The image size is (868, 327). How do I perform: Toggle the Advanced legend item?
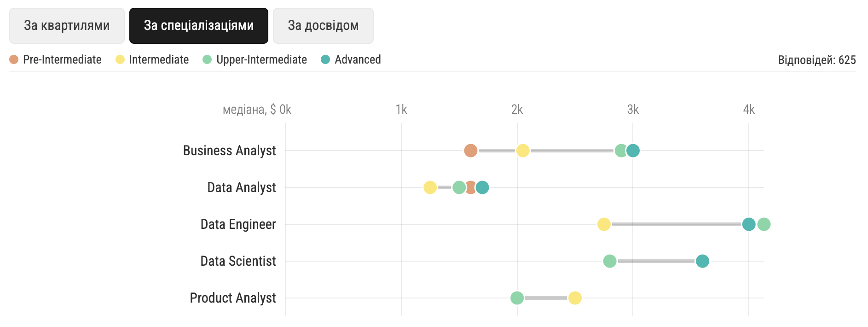coord(351,59)
